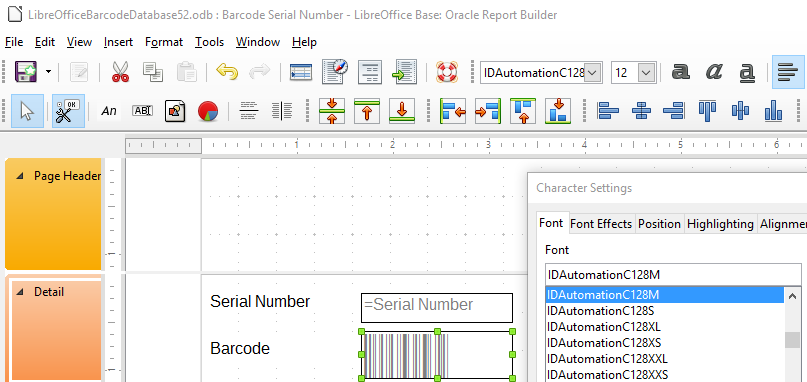Open the Add Field icon
Viewport: 807px width, 382px height.
(x=301, y=72)
